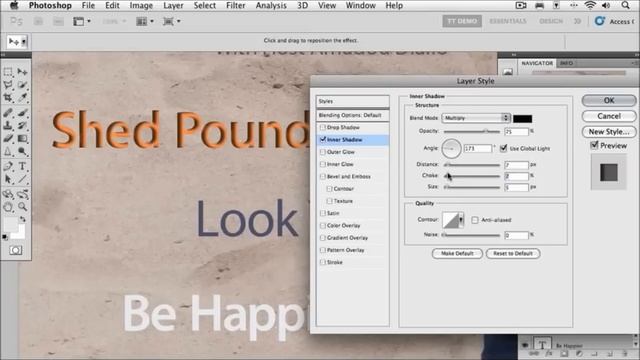Click the Make Default button
This screenshot has width=640, height=360.
(457, 253)
